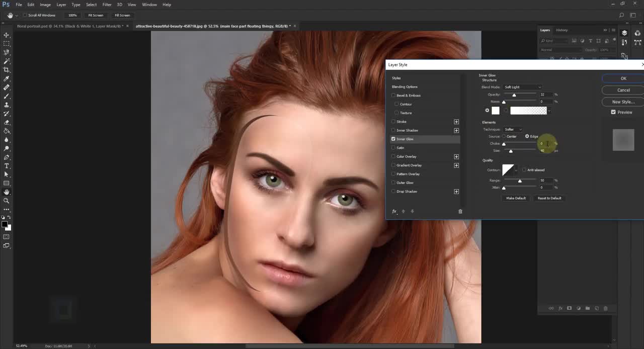Activate the Clone Stamp tool

(x=7, y=105)
